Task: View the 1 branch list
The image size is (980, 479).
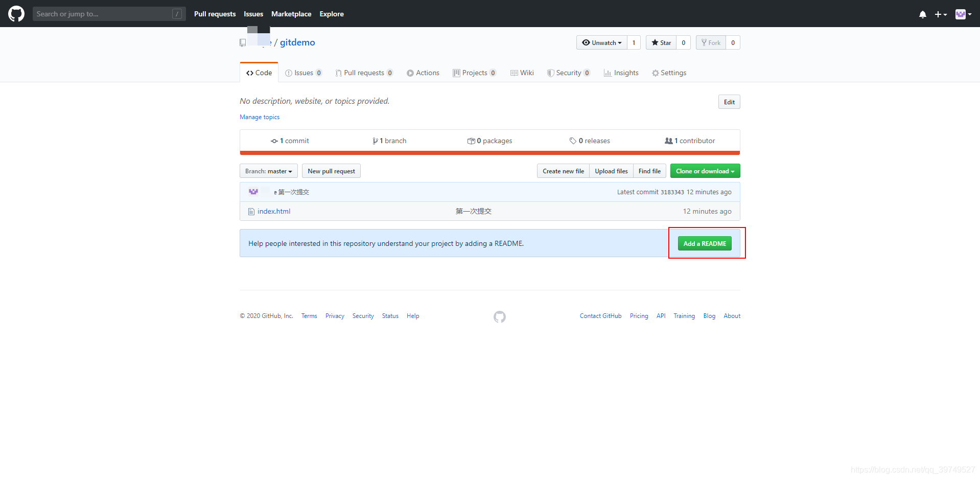Action: 389,141
